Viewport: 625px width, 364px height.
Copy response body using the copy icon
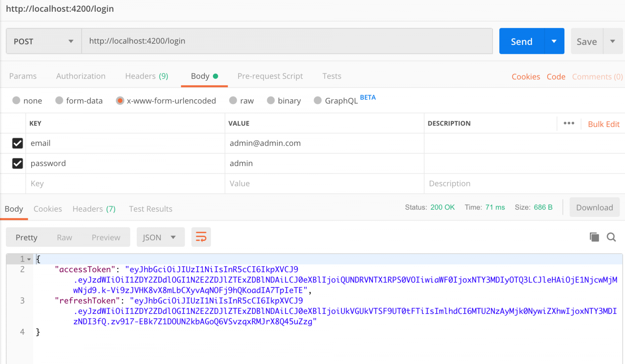pyautogui.click(x=594, y=237)
